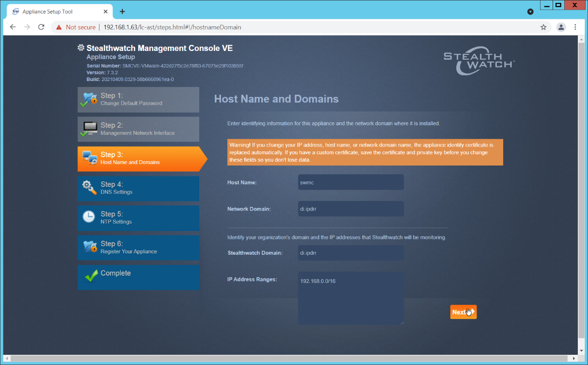The width and height of the screenshot is (588, 365).
Task: Click the Step 4 DNS Settings gear icon
Action: point(90,188)
